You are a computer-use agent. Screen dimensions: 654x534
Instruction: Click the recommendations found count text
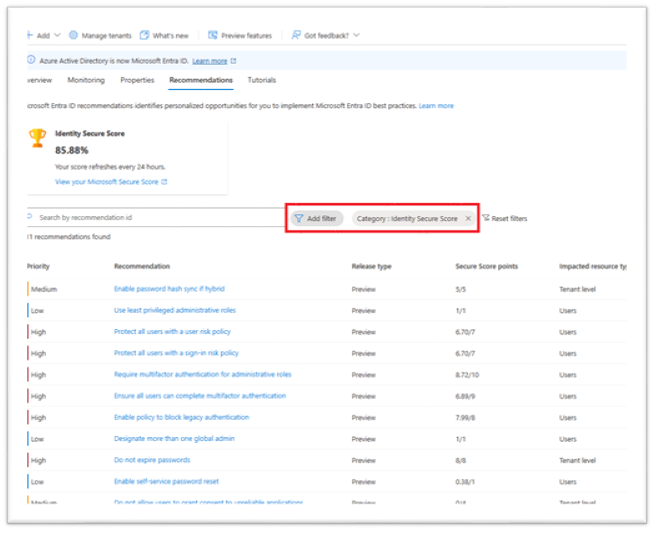(69, 237)
